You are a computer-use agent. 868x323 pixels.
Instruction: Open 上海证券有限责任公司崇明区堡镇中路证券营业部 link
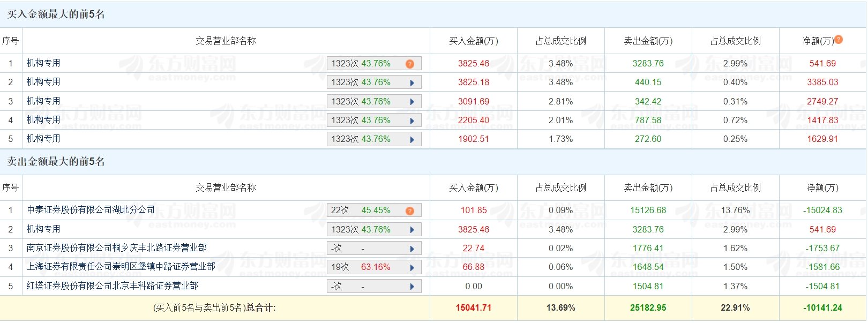point(121,266)
